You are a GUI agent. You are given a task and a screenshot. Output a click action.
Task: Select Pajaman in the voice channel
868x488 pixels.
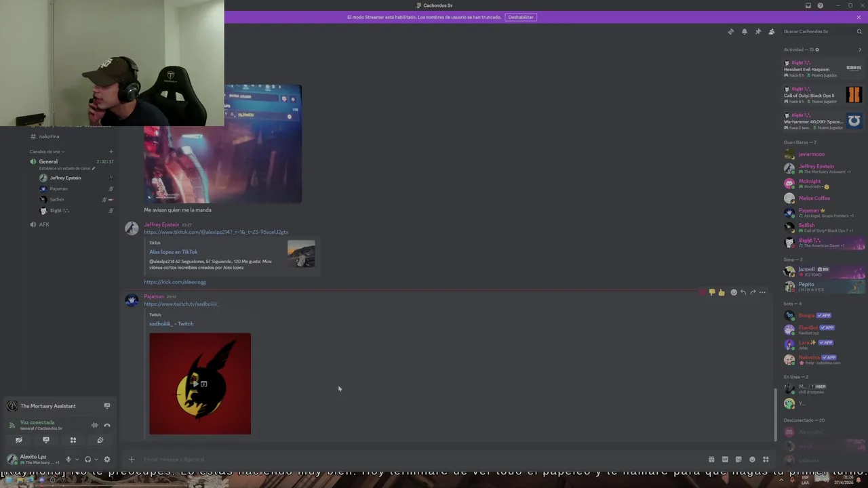(x=58, y=189)
